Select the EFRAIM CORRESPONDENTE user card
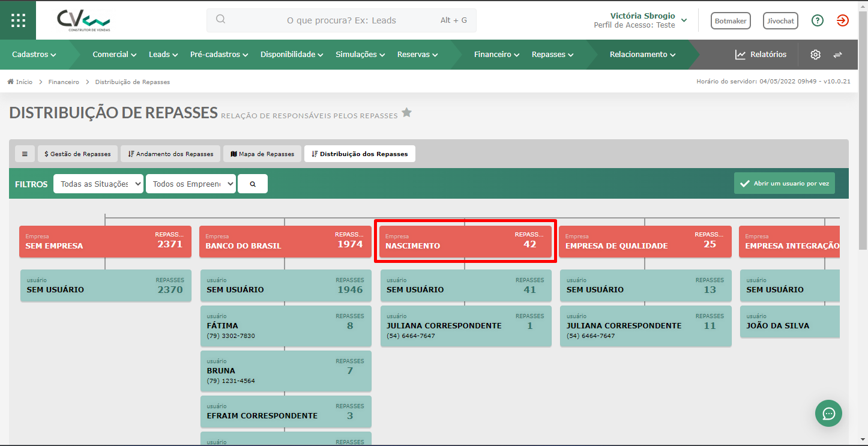The image size is (868, 446). 286,411
